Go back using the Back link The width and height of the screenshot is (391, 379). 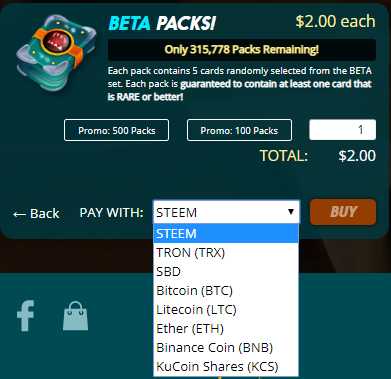click(x=36, y=213)
